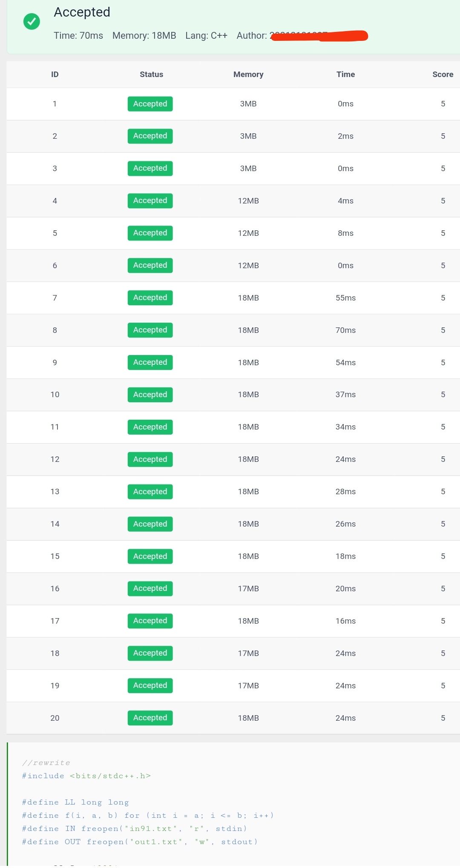Screen dimensions: 460x868
Task: Click the redacted Author name
Action: click(x=319, y=36)
